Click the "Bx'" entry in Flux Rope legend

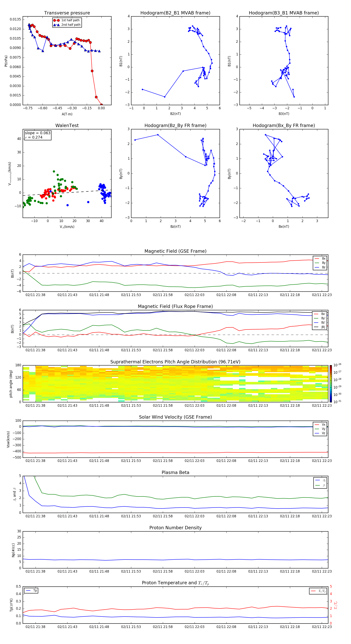coord(320,314)
